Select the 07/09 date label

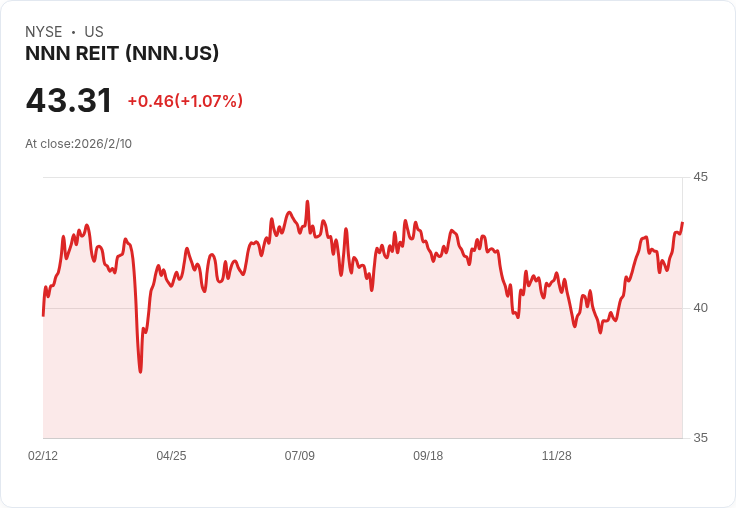[x=299, y=455]
